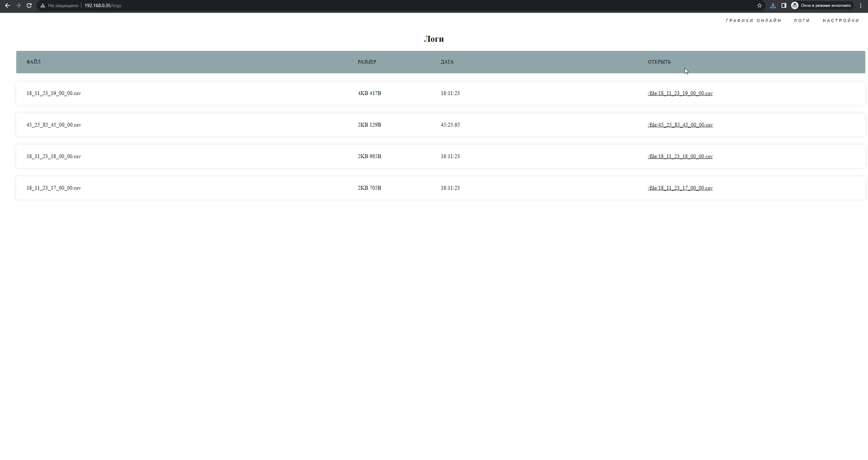Click the ОТКРЫТЬ column header
Screen dimensions: 868x460
tap(659, 62)
